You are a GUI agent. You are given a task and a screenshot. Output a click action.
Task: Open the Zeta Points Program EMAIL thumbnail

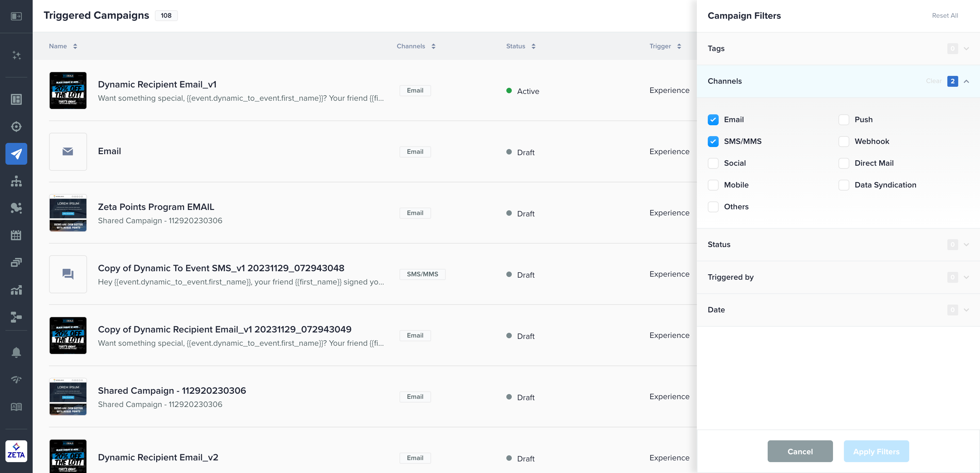click(x=68, y=213)
